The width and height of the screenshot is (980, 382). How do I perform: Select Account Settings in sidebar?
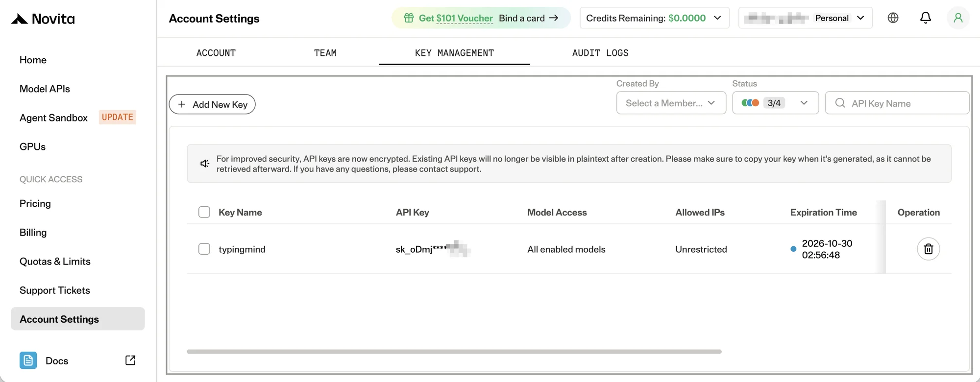click(78, 319)
